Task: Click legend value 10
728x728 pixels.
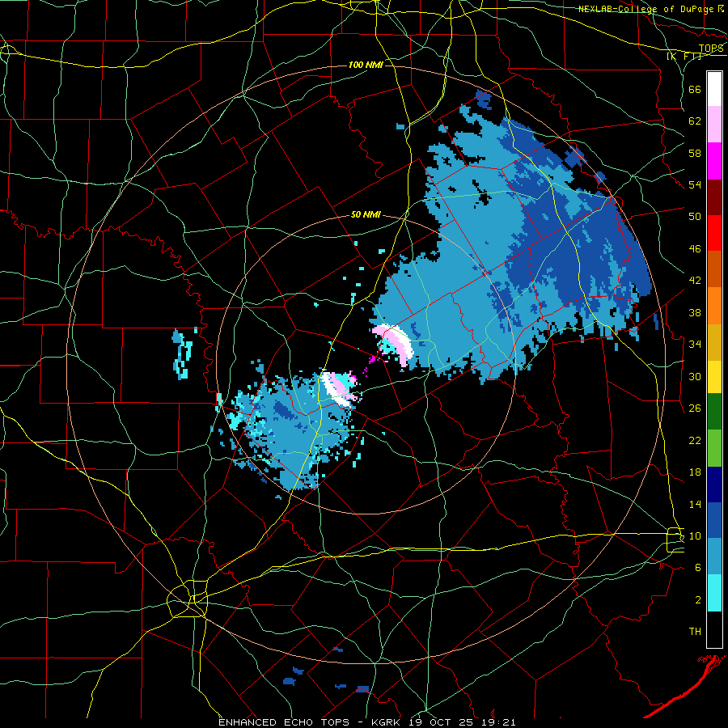Action: [x=695, y=535]
